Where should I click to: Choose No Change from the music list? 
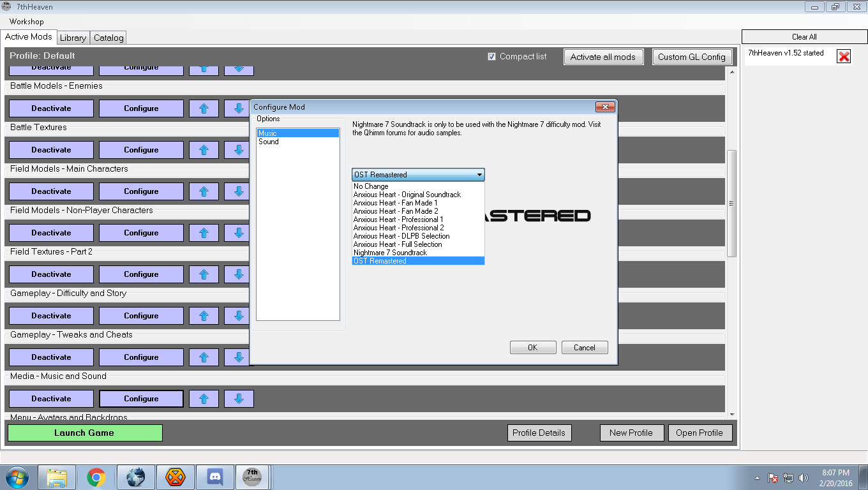(418, 186)
